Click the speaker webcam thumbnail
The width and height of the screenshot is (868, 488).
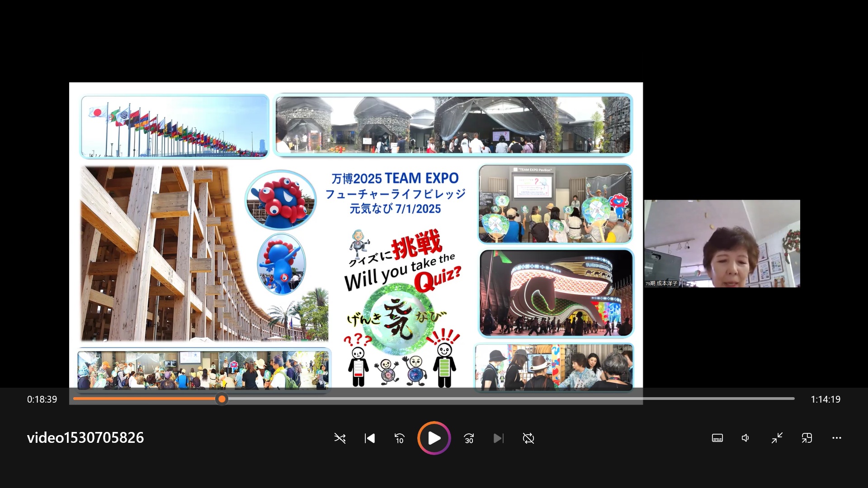(x=722, y=243)
